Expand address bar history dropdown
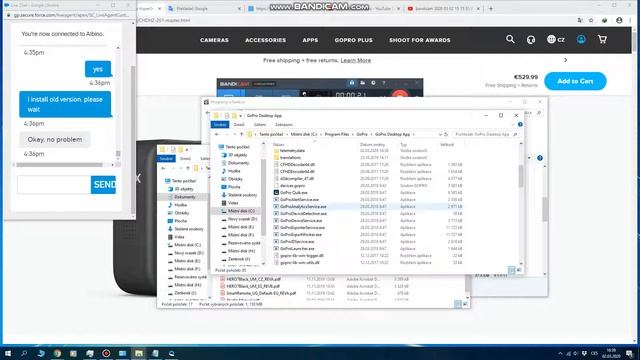Image resolution: width=640 pixels, height=360 pixels. click(440, 134)
